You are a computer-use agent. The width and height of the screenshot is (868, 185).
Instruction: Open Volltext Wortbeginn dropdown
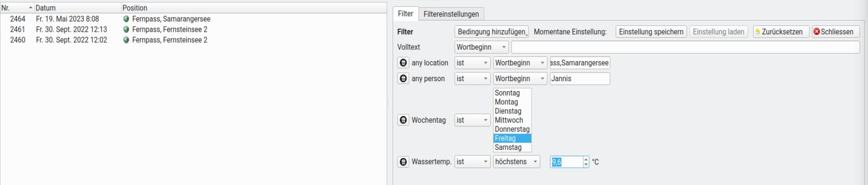pyautogui.click(x=481, y=47)
